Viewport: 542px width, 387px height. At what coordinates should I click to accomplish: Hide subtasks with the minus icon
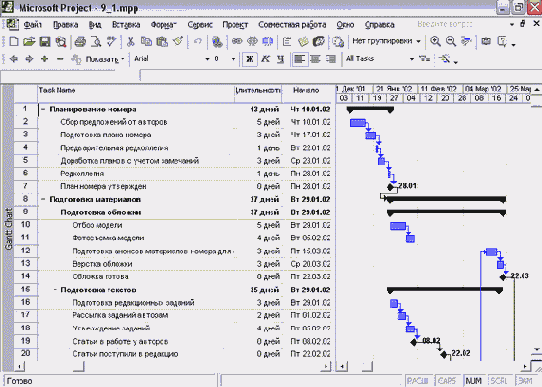60,59
